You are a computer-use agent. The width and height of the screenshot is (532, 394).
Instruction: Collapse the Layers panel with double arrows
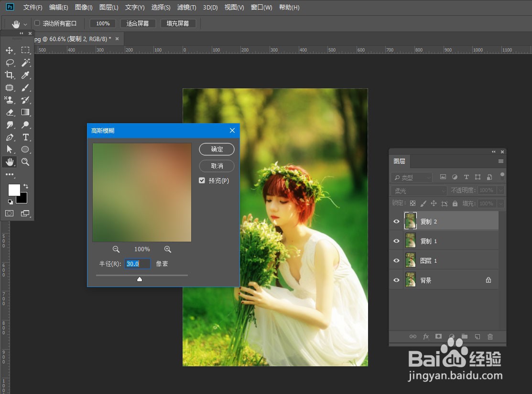tap(494, 151)
